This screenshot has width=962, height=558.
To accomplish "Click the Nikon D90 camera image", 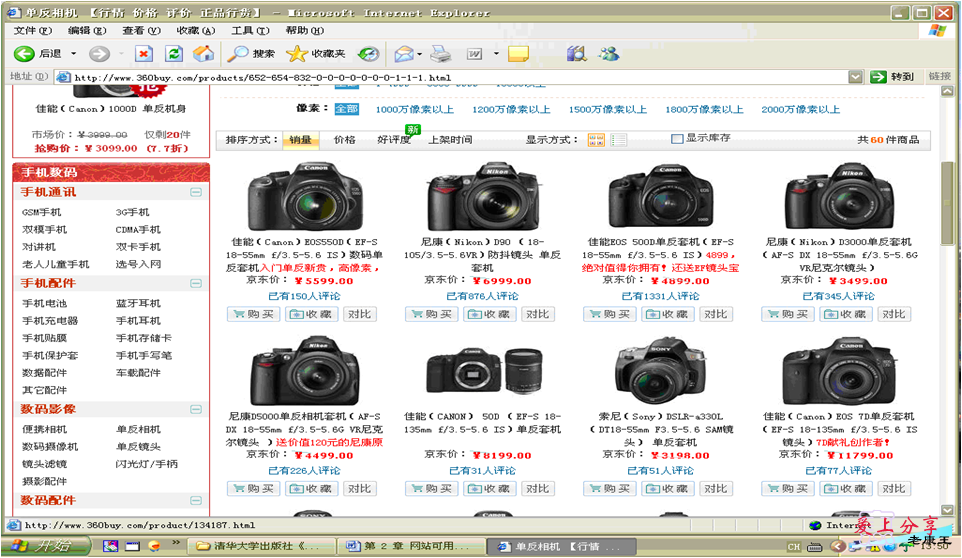I will point(483,197).
